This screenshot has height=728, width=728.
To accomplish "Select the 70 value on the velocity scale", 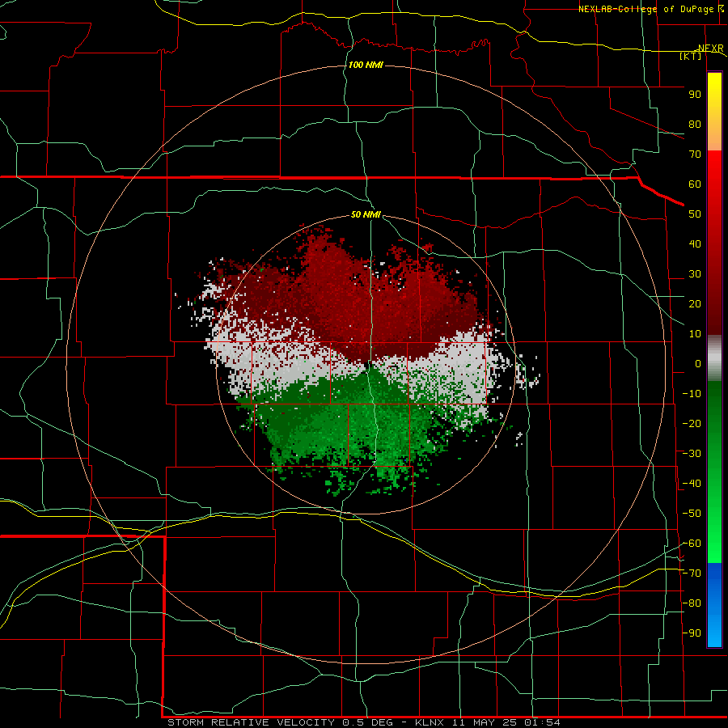I will pyautogui.click(x=695, y=154).
